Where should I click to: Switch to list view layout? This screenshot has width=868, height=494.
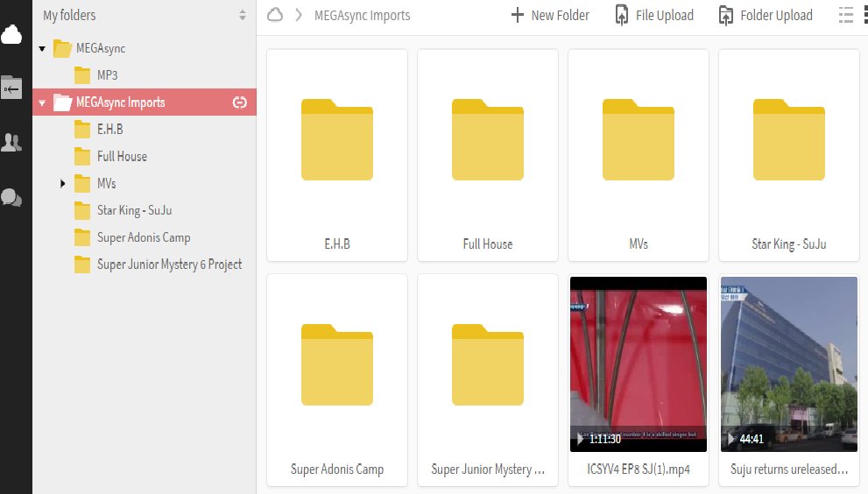[x=846, y=15]
